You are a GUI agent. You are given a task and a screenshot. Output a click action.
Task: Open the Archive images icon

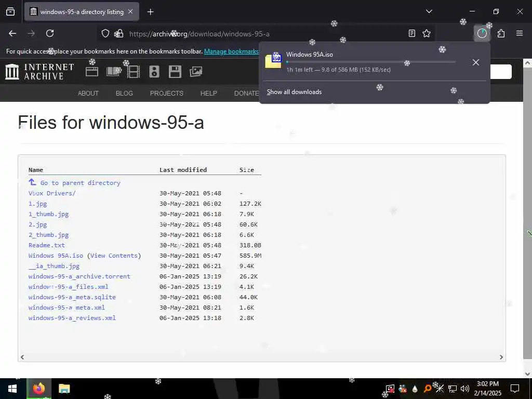pyautogui.click(x=196, y=72)
